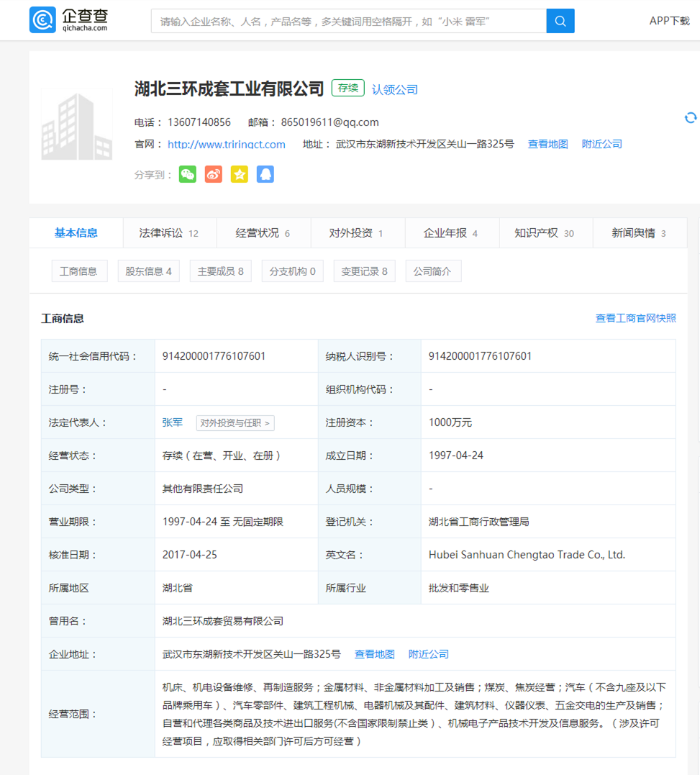Viewport: 700px width, 775px height.
Task: Click the Qichacha logo icon
Action: [42, 20]
